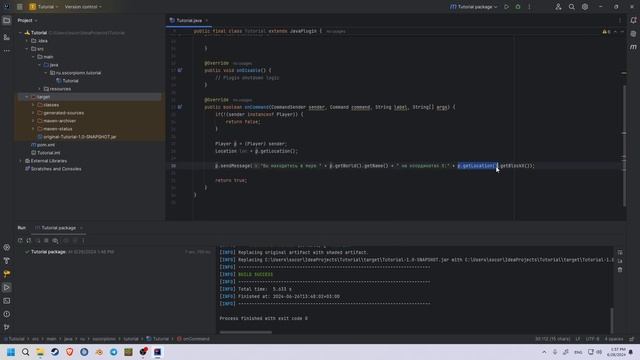
Task: Select pom.xml in the project tree
Action: tap(43, 145)
